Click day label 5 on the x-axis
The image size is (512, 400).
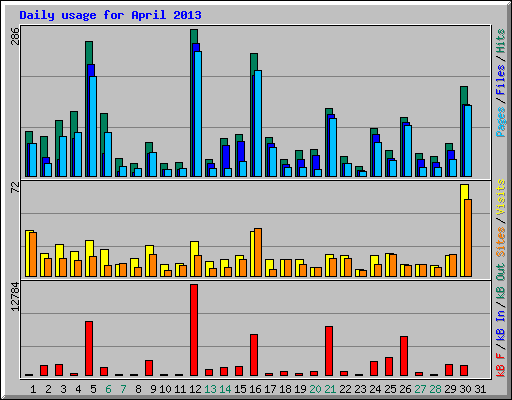(x=93, y=389)
